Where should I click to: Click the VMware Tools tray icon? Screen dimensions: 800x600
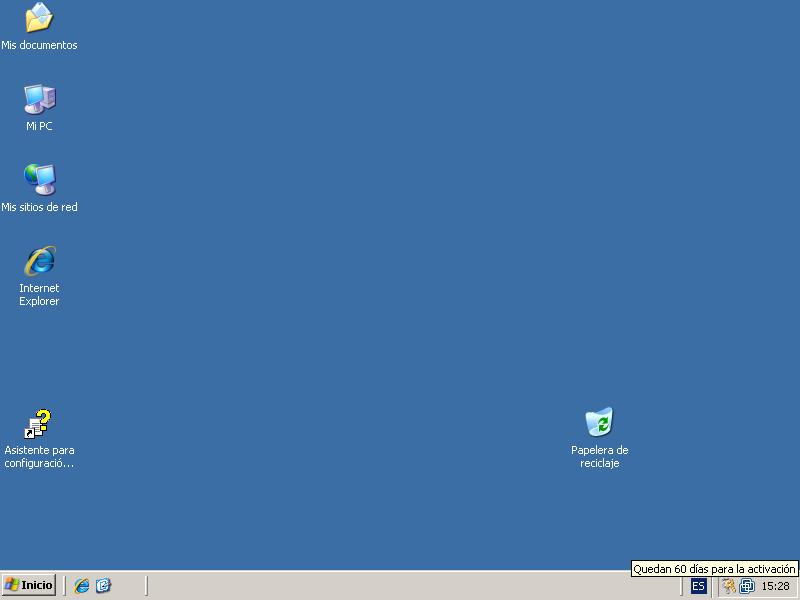click(746, 586)
